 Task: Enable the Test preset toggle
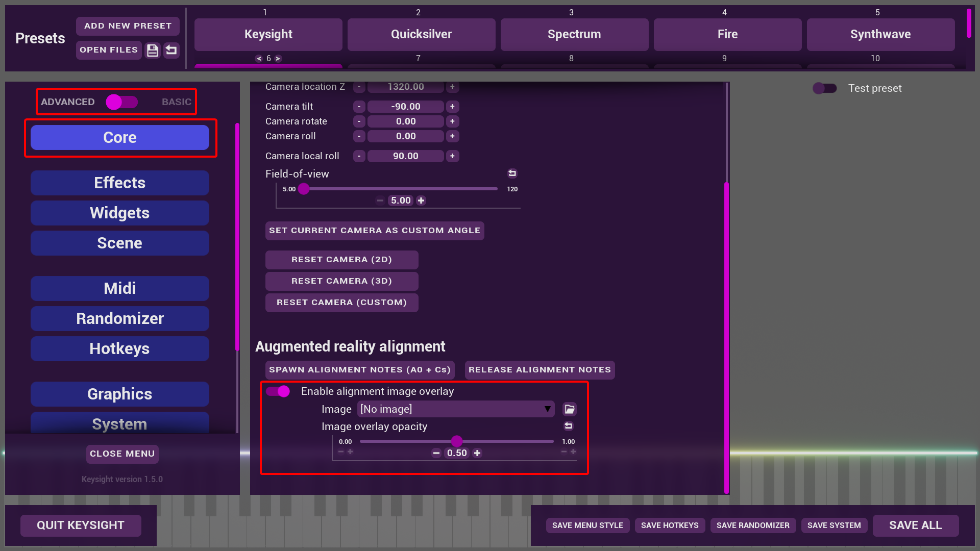824,88
